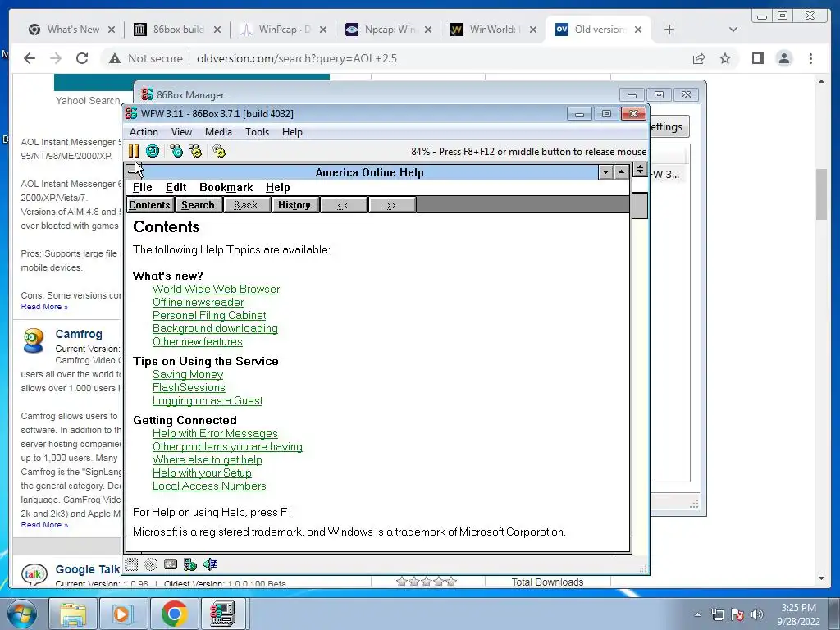840x630 pixels.
Task: Click the 86Box taskbar icon
Action: [223, 614]
